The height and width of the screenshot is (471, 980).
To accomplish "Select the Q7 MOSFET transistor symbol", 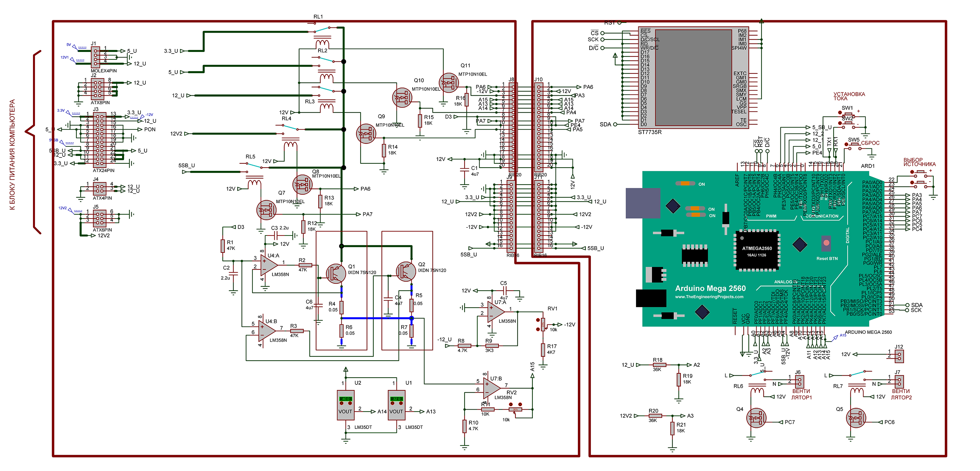I will (266, 210).
